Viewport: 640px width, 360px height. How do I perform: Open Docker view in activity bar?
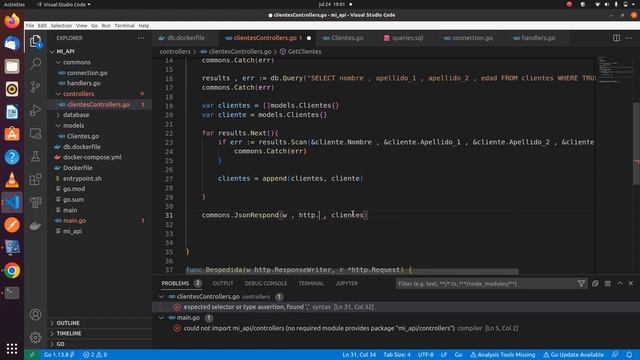[36, 225]
